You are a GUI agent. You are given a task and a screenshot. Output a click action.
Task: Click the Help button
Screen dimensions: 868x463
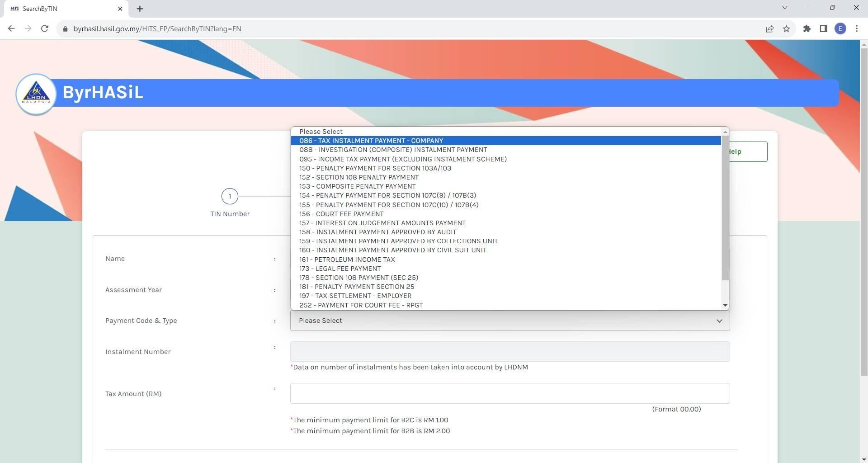click(748, 151)
